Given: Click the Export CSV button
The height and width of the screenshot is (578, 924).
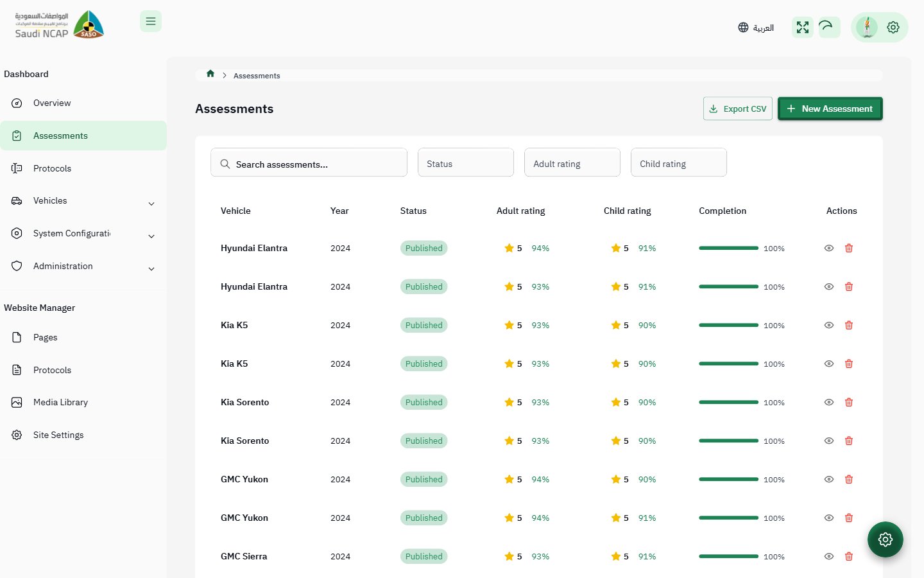Looking at the screenshot, I should [x=738, y=109].
